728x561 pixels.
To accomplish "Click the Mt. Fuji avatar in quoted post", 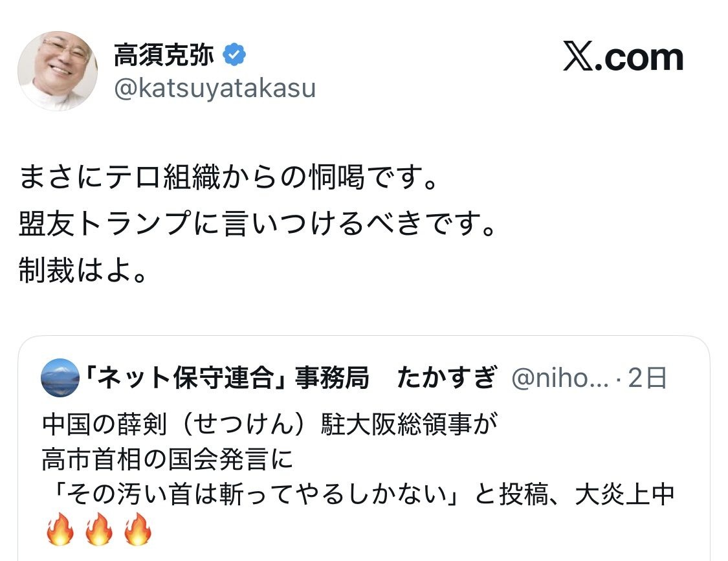I will click(x=60, y=378).
